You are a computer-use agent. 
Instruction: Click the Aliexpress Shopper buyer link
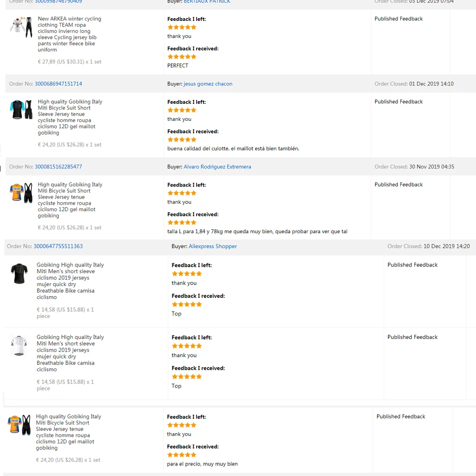tap(213, 247)
